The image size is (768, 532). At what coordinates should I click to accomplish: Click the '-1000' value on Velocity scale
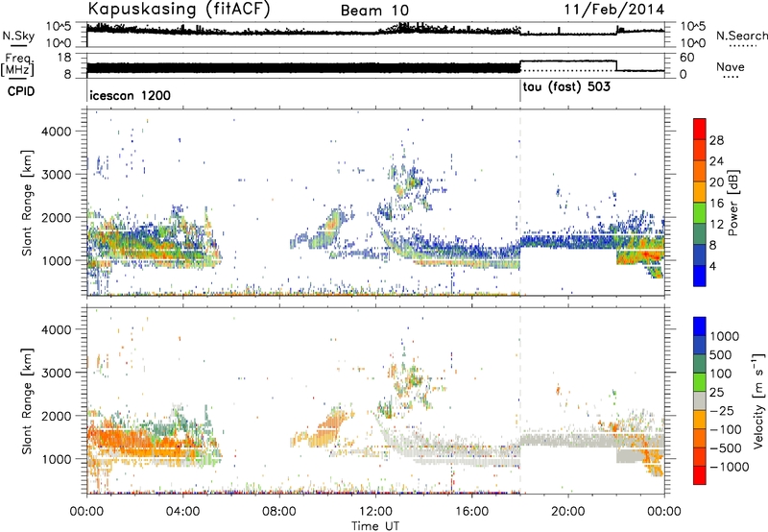coord(729,467)
